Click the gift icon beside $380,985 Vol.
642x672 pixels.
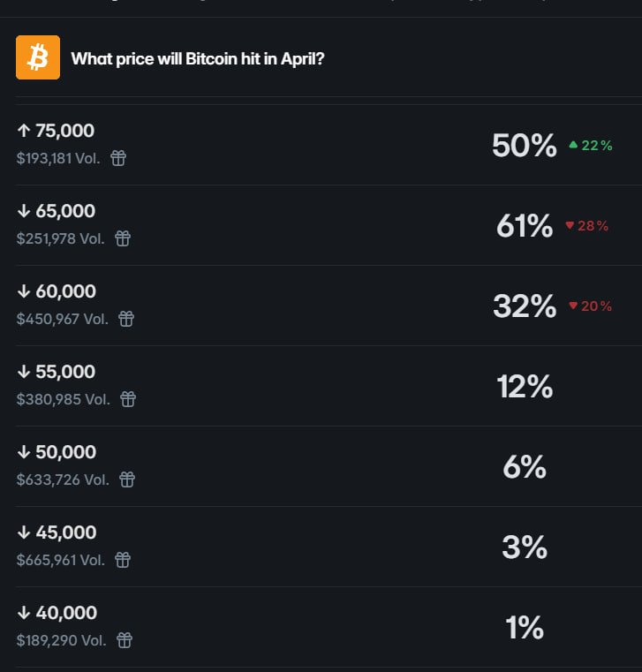click(128, 399)
